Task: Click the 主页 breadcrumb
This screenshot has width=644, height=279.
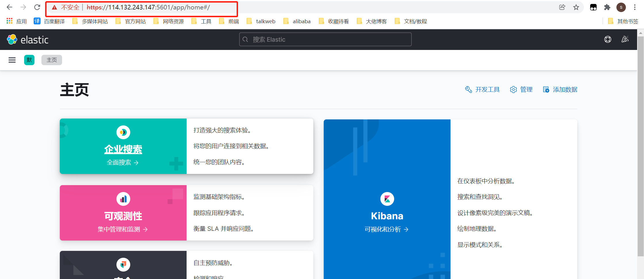Action: (52, 60)
